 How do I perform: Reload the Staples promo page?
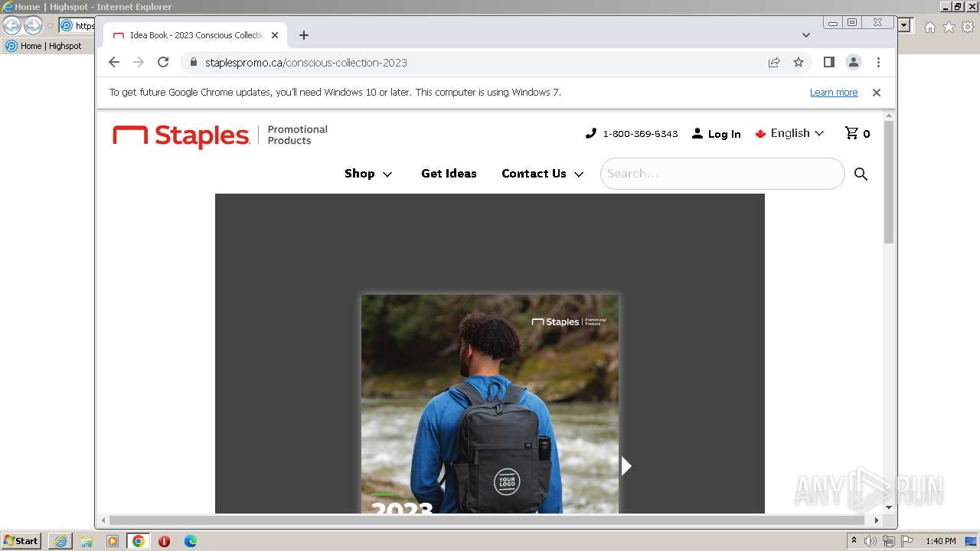163,62
